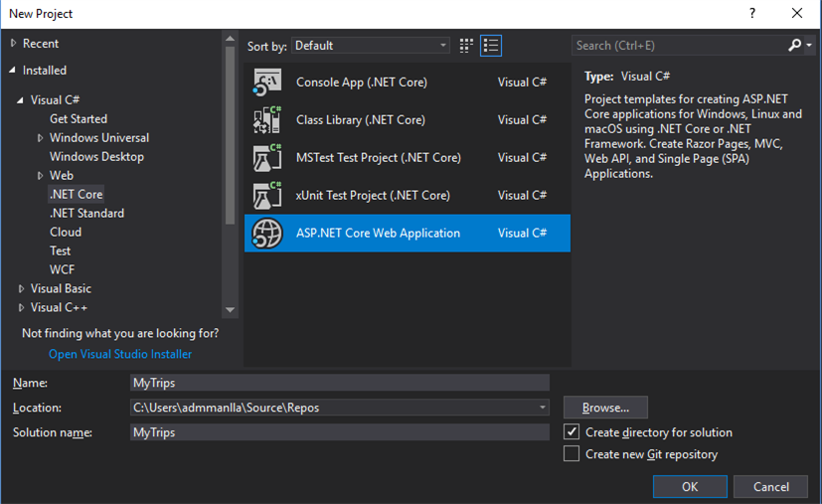Viewport: 822px width, 504px height.
Task: Expand the Recent node
Action: click(x=13, y=44)
